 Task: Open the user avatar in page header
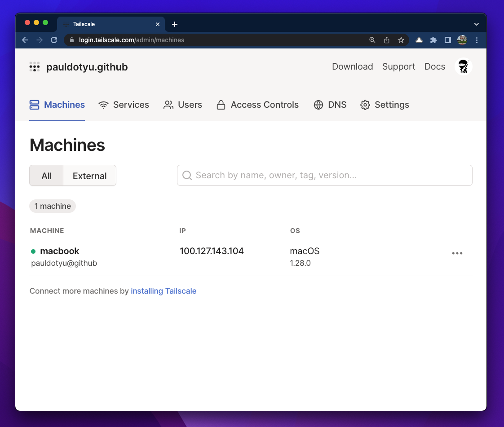coord(463,67)
